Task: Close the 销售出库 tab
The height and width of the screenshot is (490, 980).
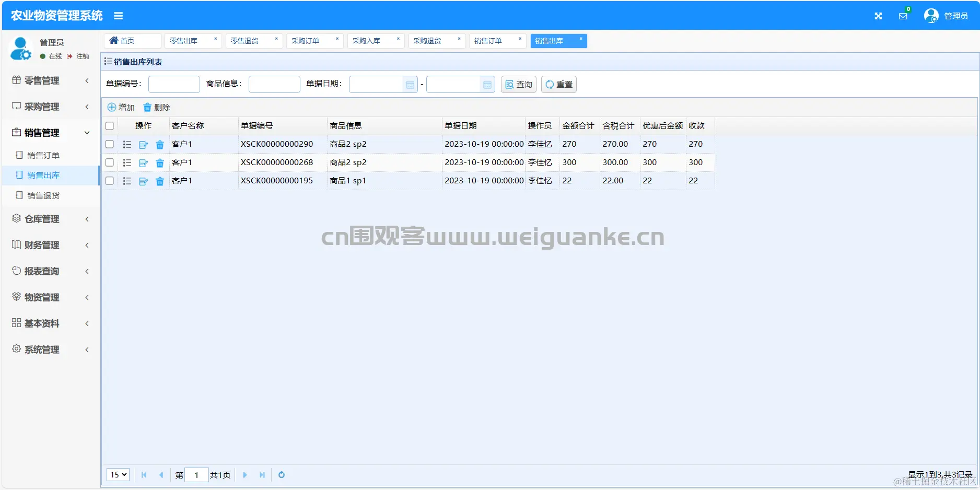Action: click(580, 39)
